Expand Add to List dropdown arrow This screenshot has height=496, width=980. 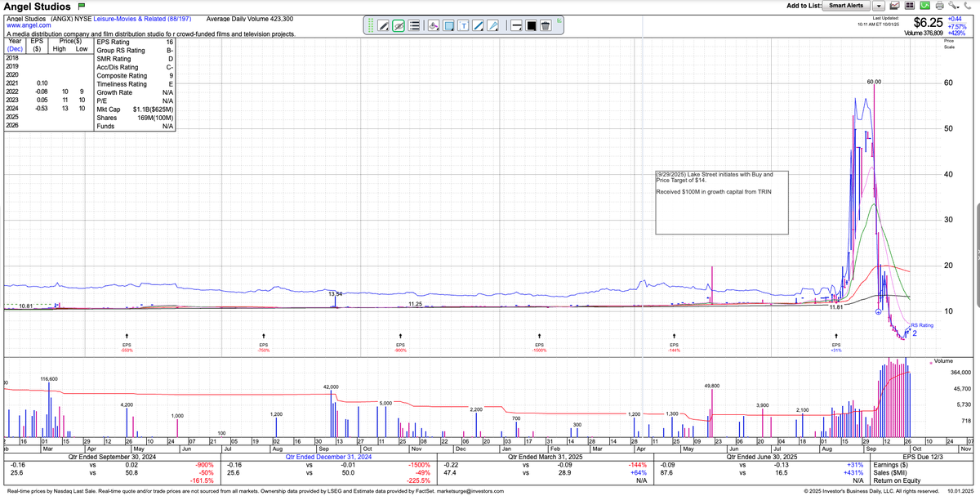click(879, 6)
